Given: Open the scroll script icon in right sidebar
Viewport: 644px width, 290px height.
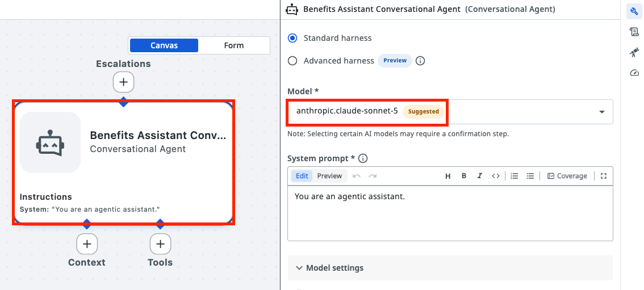Looking at the screenshot, I should pos(634,32).
